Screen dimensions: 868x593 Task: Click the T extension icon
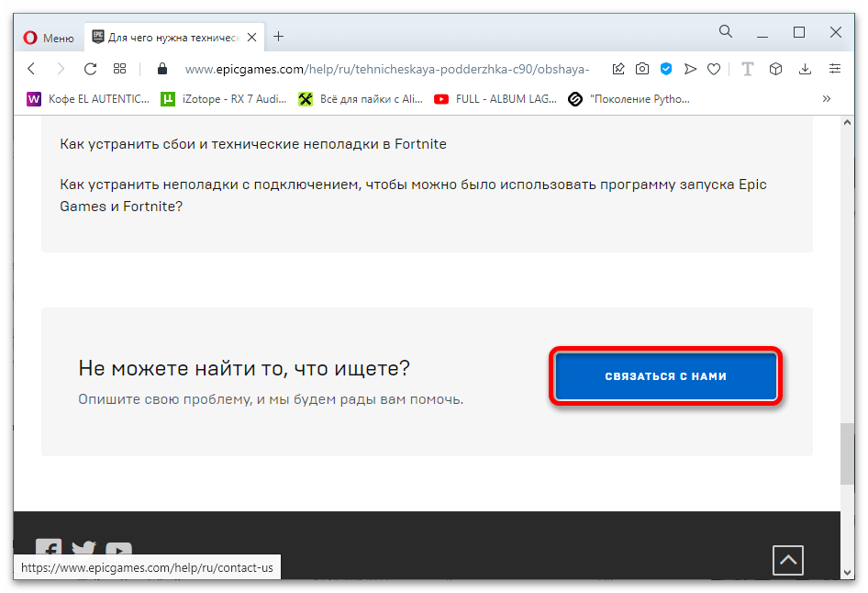[747, 69]
